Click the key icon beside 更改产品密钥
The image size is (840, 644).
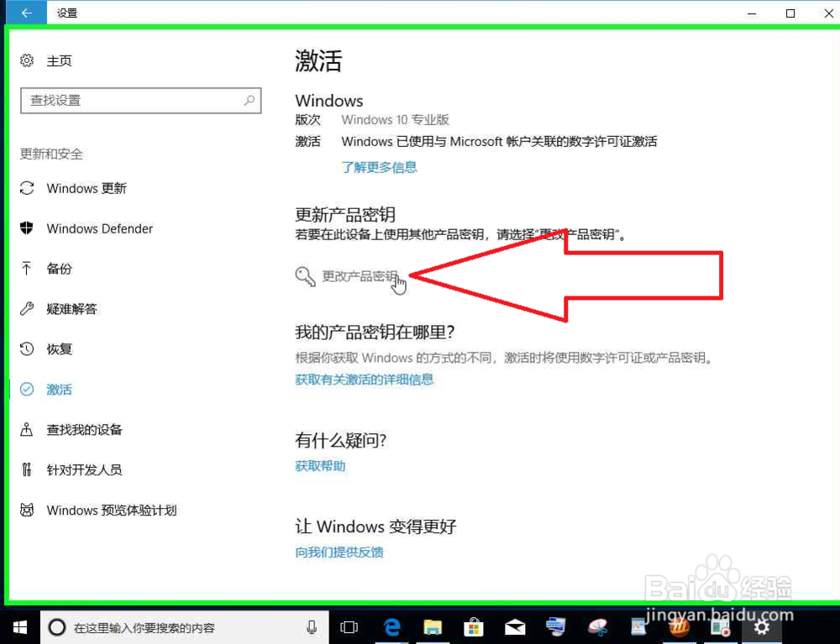[x=306, y=276]
